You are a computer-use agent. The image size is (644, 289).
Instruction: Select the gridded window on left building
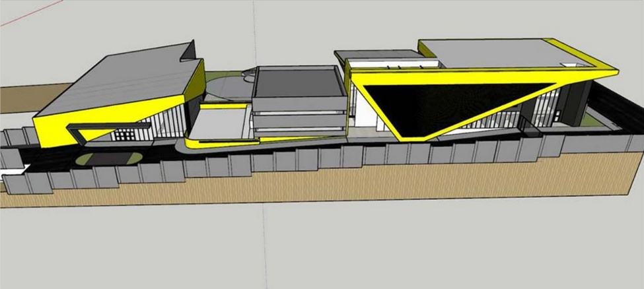(124, 135)
